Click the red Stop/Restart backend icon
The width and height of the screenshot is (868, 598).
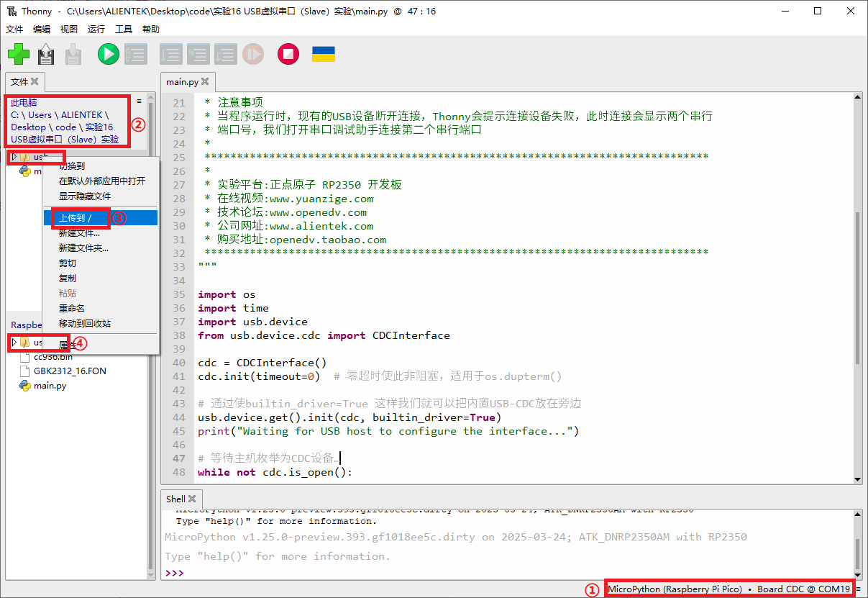coord(288,54)
